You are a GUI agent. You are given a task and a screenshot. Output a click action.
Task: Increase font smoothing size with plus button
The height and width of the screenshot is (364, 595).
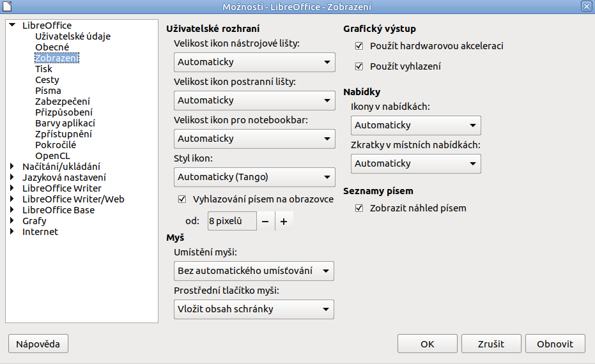284,221
